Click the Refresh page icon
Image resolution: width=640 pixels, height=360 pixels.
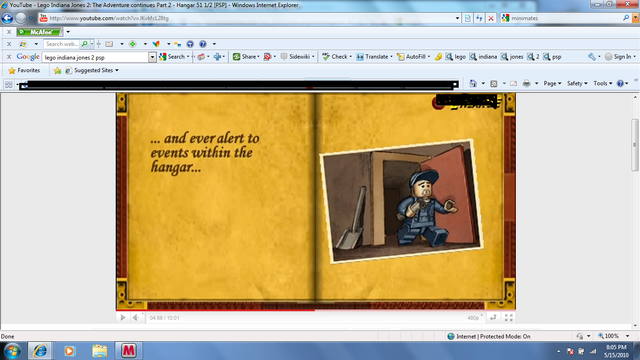(479, 18)
